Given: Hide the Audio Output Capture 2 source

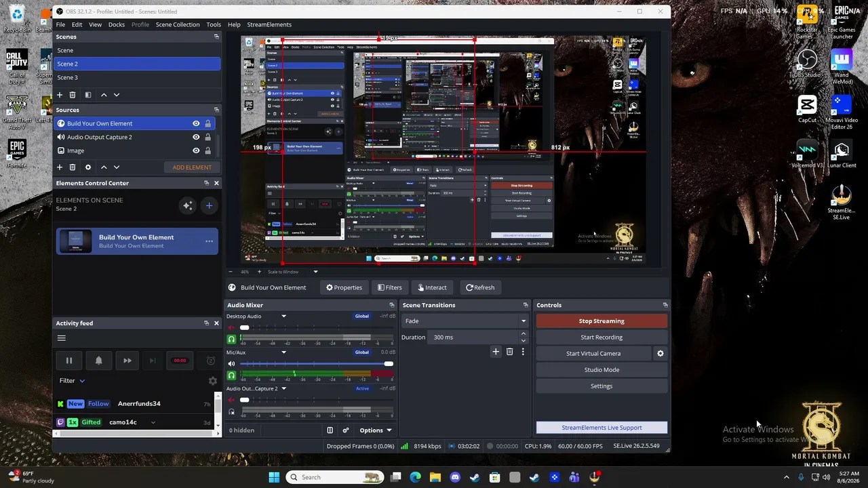Looking at the screenshot, I should 196,137.
